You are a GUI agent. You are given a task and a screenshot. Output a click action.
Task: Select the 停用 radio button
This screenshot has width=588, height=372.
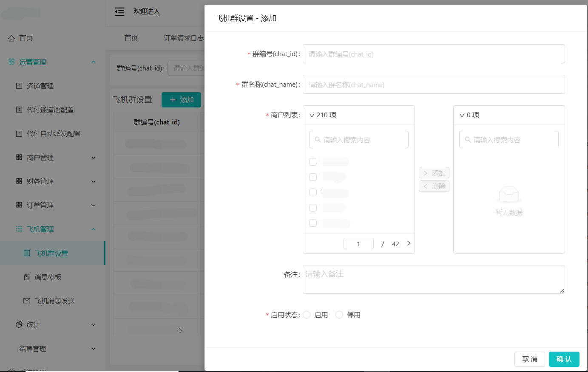click(339, 315)
